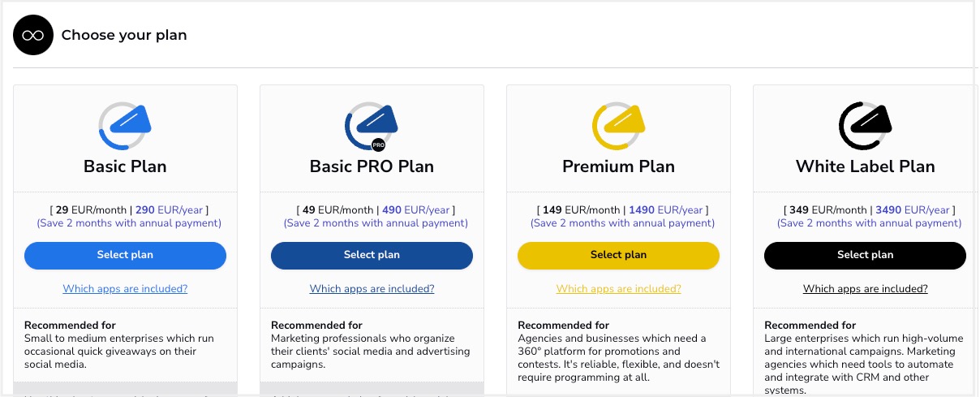Image resolution: width=980 pixels, height=397 pixels.
Task: Click the black White Label Plan icon
Action: [x=865, y=127]
